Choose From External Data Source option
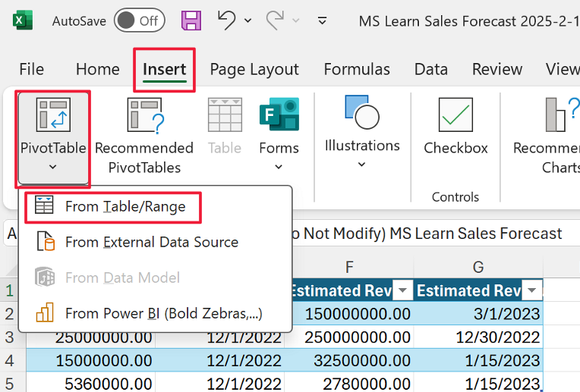Screen dimensions: 580x392 (x=156, y=243)
